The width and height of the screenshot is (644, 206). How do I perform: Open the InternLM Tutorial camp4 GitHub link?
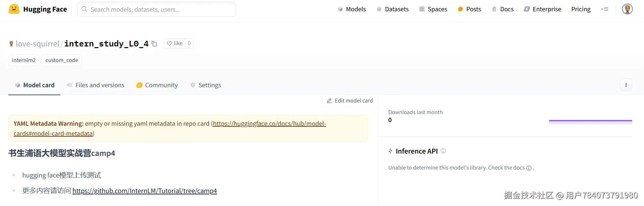pos(145,191)
